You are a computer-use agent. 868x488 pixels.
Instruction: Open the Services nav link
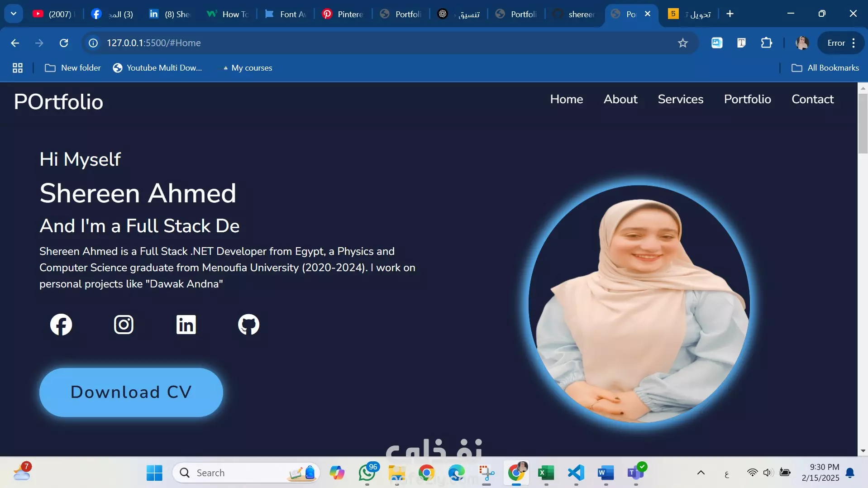pos(681,99)
